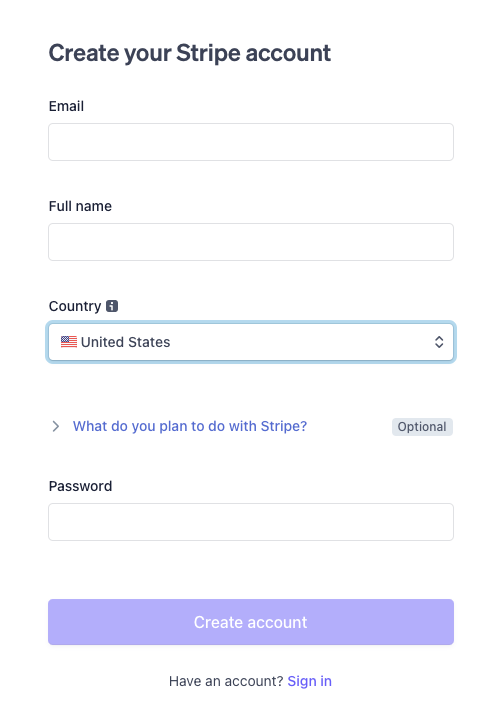The height and width of the screenshot is (722, 504).
Task: Click the United States flag icon
Action: 69,342
